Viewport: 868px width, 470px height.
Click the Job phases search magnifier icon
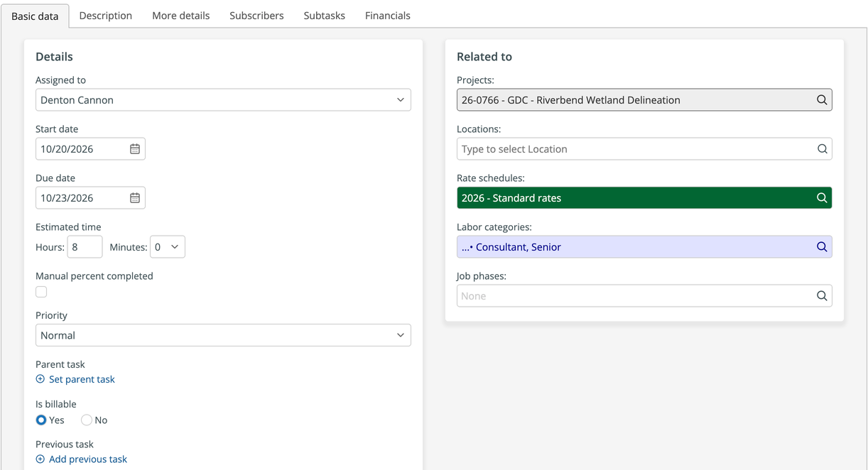[822, 296]
